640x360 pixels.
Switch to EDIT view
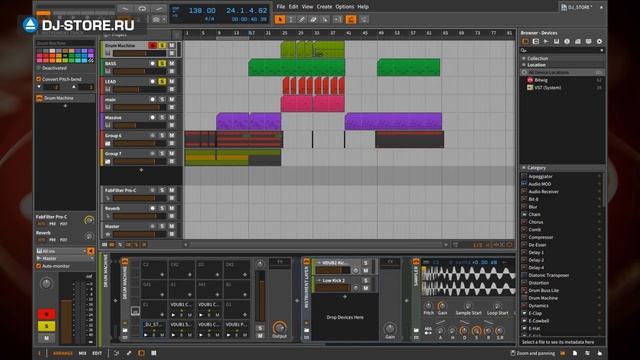click(x=97, y=353)
